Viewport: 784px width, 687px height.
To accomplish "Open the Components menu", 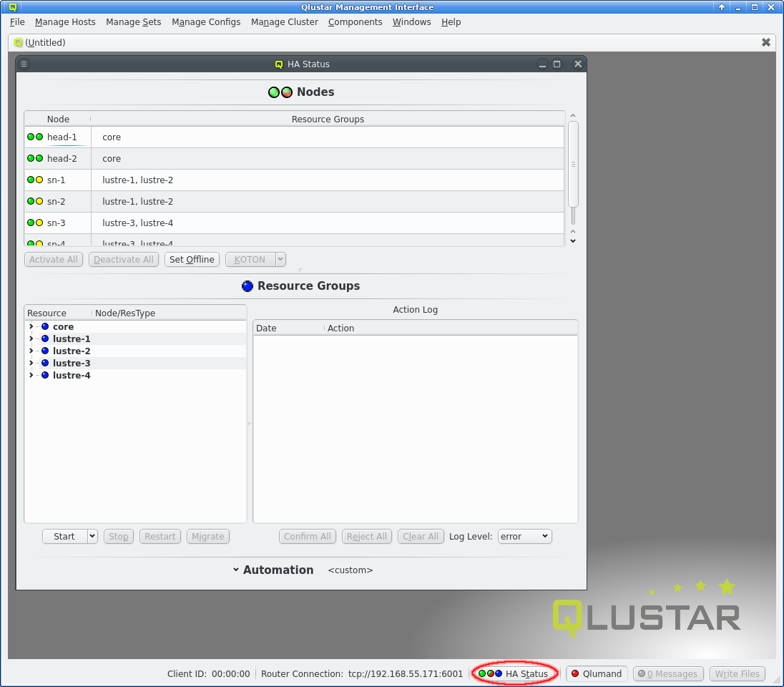I will tap(355, 22).
